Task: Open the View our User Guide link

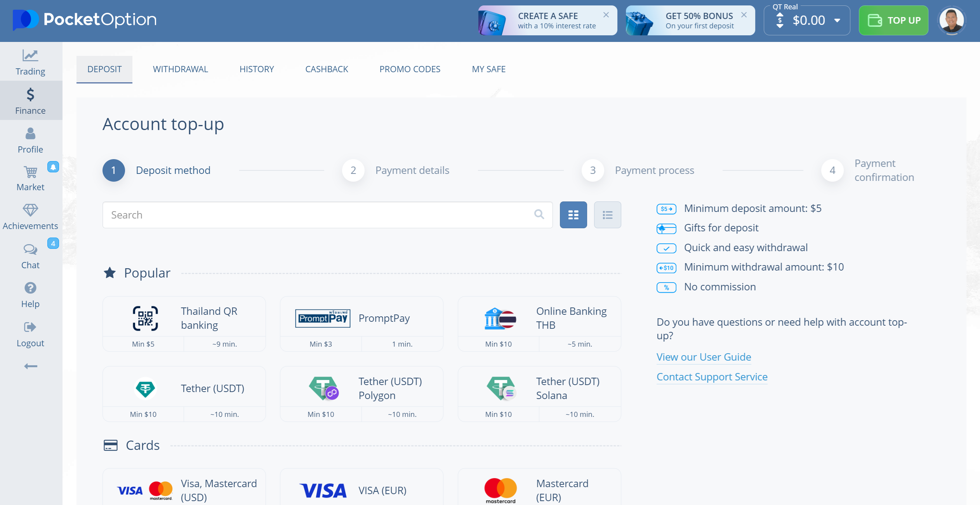Action: coord(704,357)
